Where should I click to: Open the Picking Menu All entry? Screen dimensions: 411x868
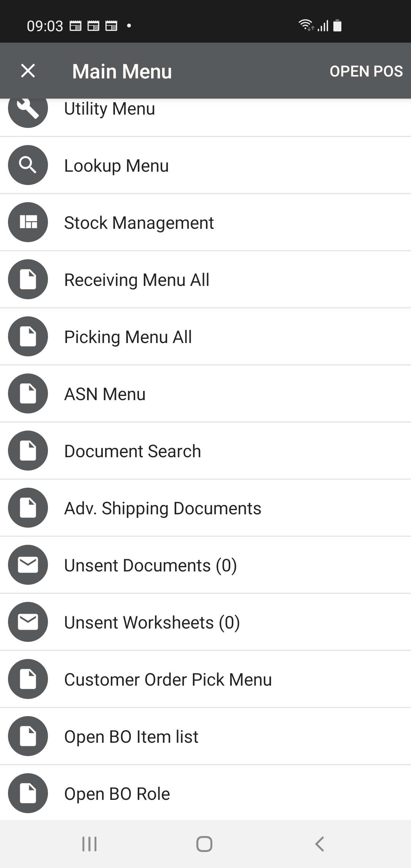click(x=128, y=337)
